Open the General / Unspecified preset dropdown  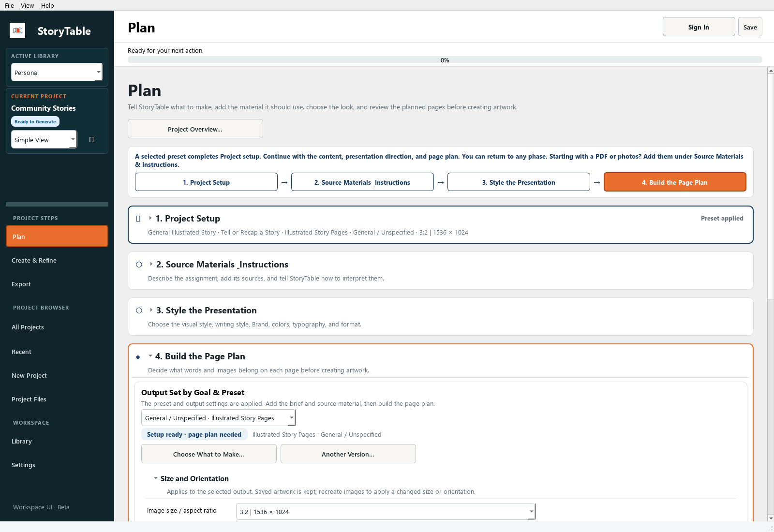(218, 418)
